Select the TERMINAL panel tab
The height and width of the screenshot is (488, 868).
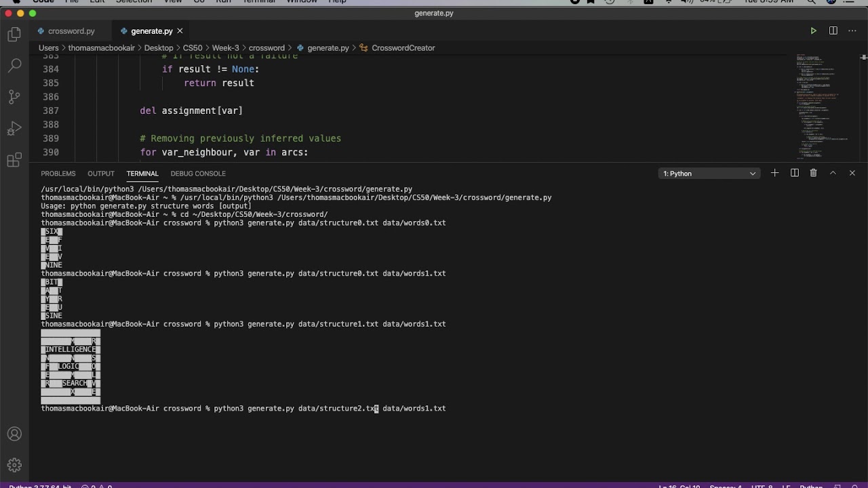pyautogui.click(x=142, y=174)
